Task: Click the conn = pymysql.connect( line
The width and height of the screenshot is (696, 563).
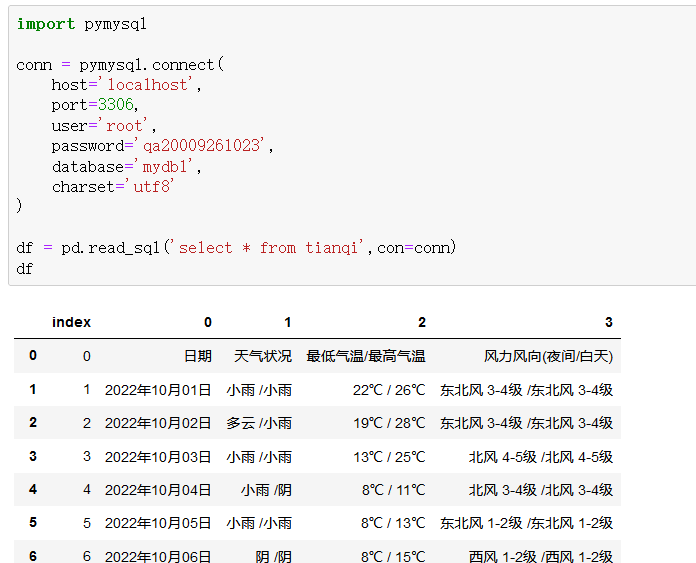Action: click(120, 65)
